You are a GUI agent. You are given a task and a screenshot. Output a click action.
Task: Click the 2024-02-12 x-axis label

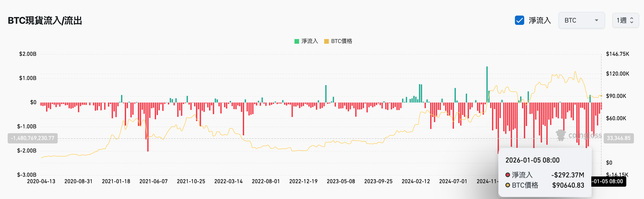(x=416, y=181)
